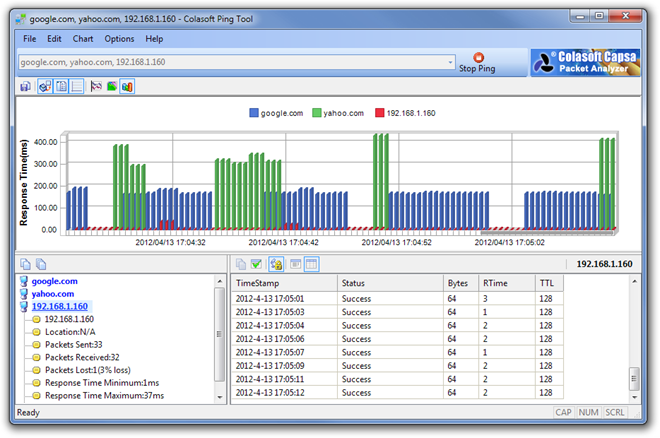660x438 pixels.
Task: Click the yahoo.com green legend swatch
Action: point(317,113)
